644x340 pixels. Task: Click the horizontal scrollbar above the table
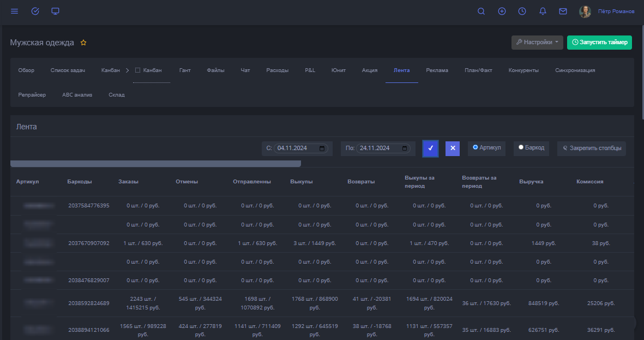[x=155, y=164]
